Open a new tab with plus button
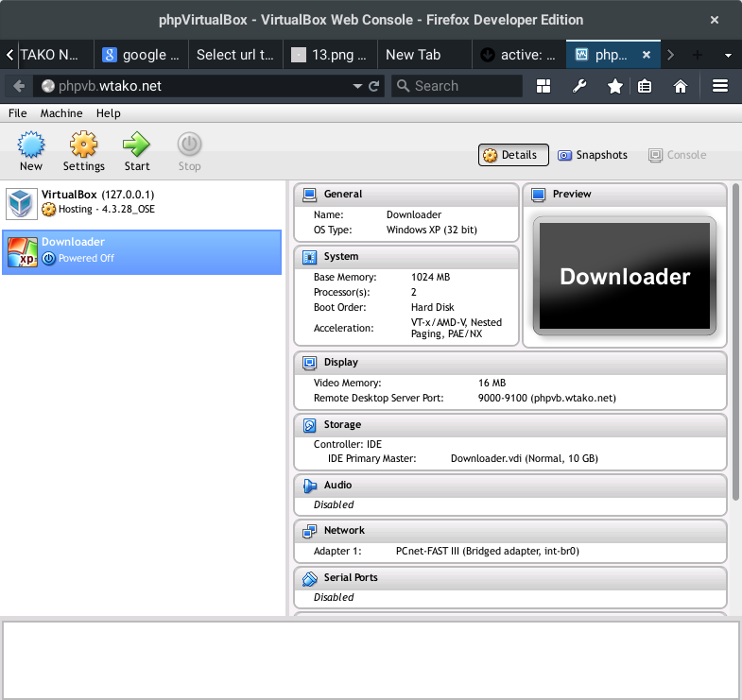This screenshot has width=742, height=700. point(697,55)
